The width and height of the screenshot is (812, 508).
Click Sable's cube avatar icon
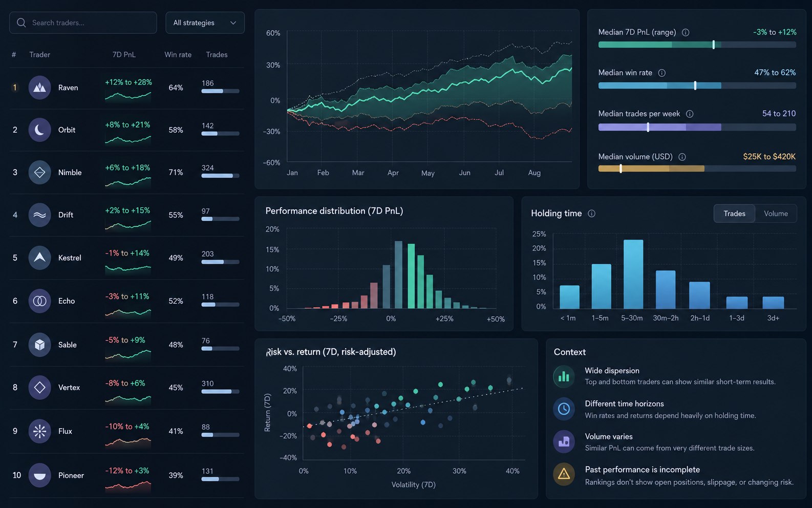click(39, 345)
